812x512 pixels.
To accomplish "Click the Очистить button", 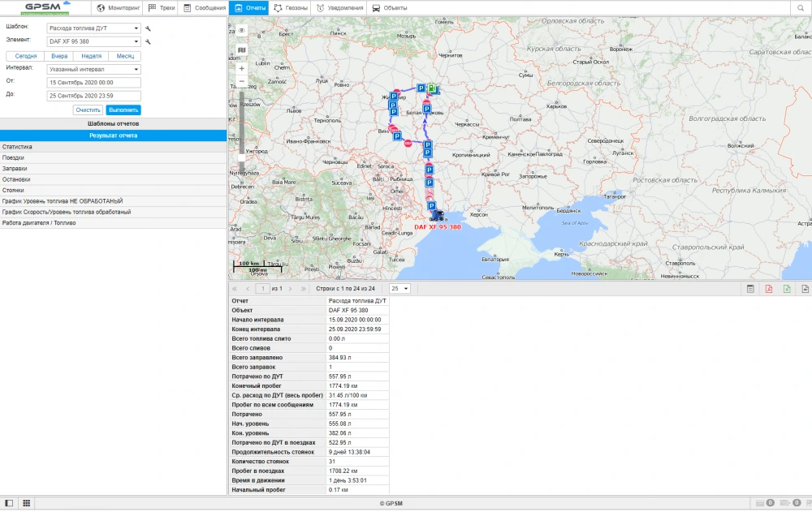I will [x=88, y=110].
